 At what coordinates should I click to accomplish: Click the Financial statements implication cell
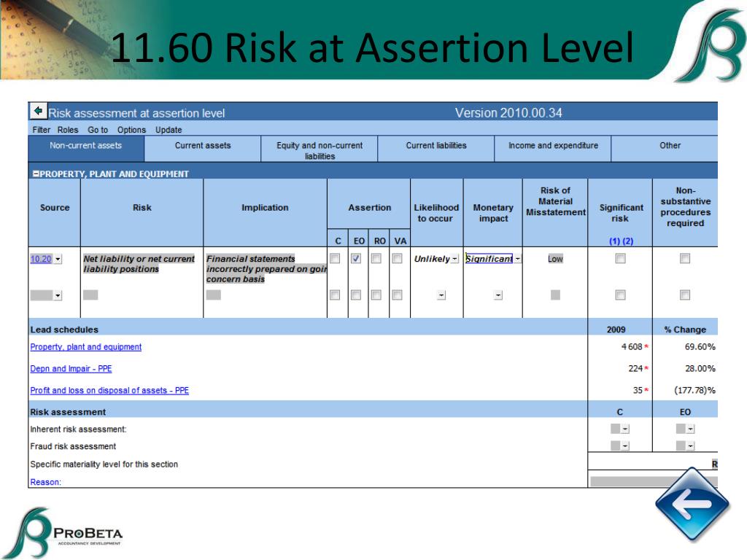(x=266, y=269)
